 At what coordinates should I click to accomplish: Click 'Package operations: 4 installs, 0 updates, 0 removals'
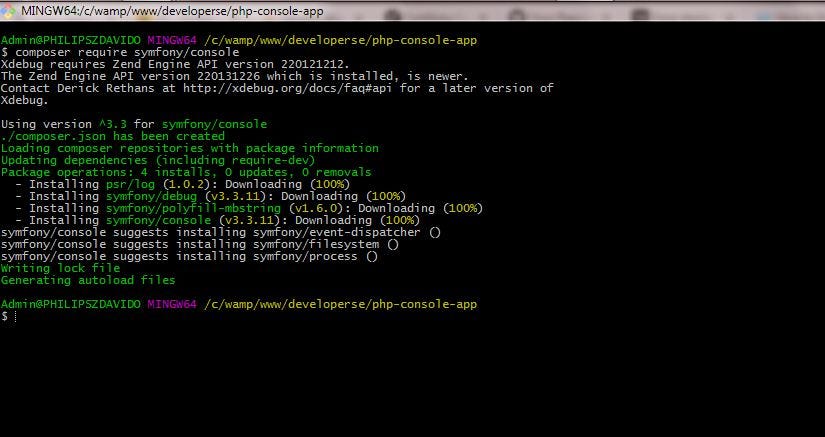click(186, 172)
